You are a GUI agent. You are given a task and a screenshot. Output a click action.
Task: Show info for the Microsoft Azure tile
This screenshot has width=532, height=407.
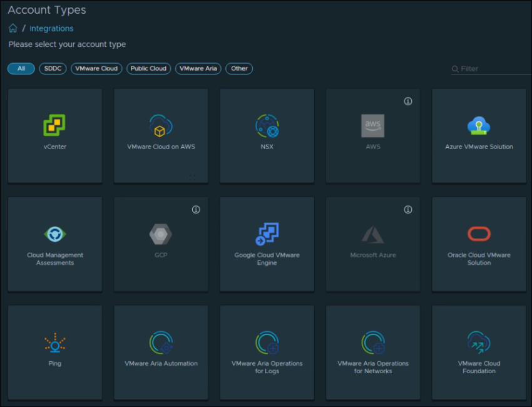pos(408,210)
